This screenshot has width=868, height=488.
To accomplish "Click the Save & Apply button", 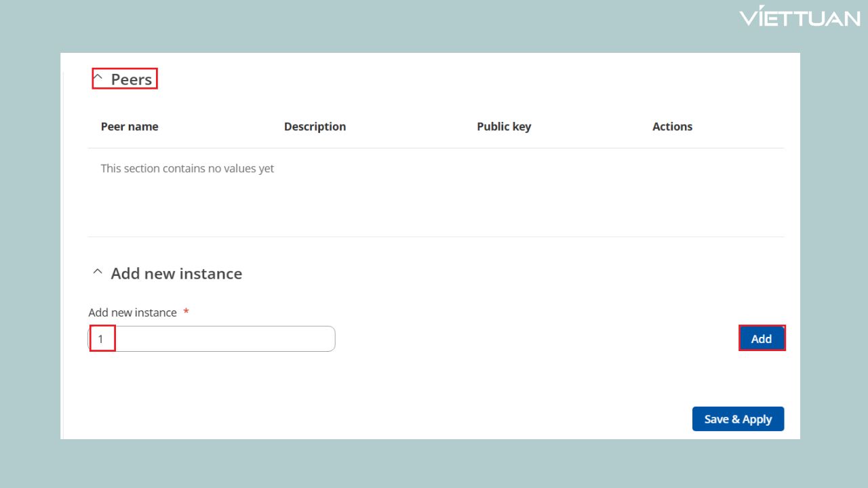I will [738, 419].
